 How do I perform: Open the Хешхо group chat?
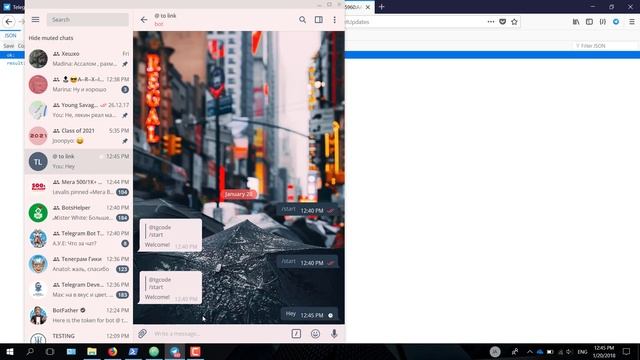(79, 59)
